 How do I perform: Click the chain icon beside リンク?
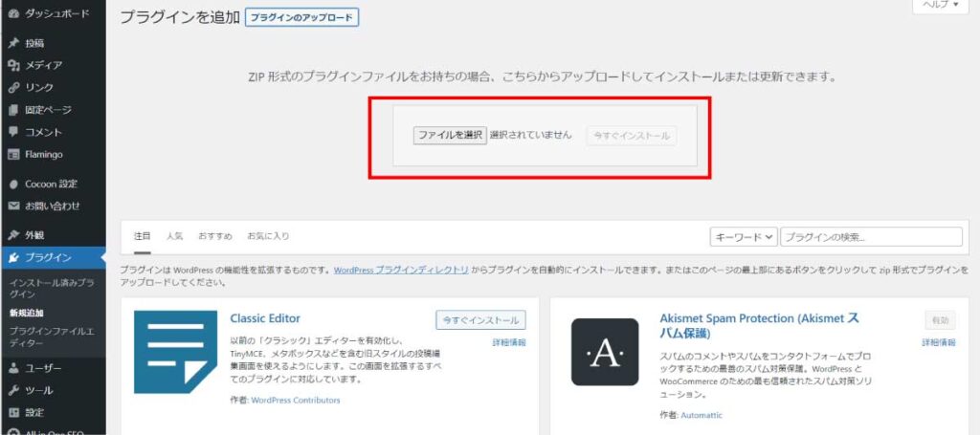click(13, 87)
